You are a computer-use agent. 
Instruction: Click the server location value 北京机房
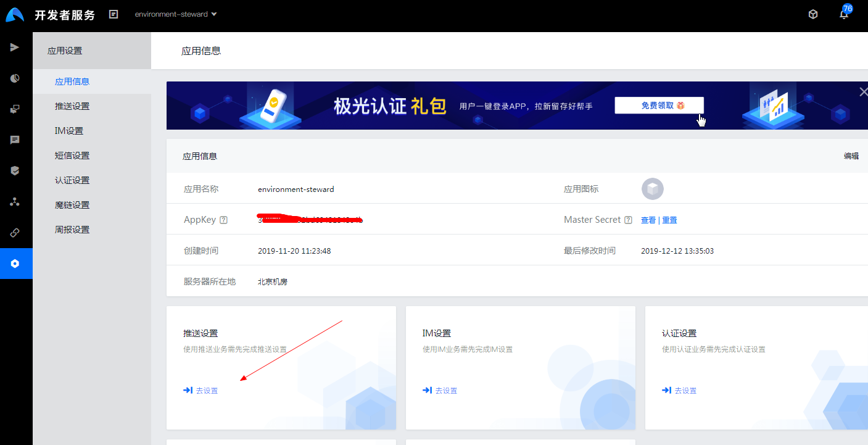273,282
